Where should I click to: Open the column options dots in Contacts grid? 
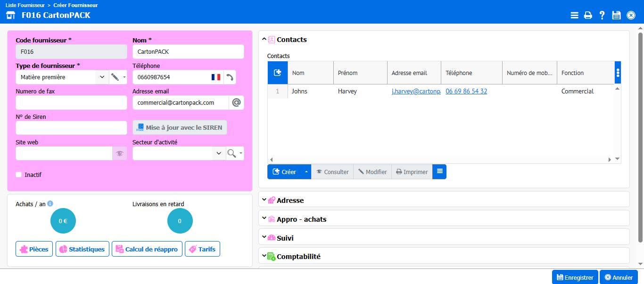coord(618,73)
